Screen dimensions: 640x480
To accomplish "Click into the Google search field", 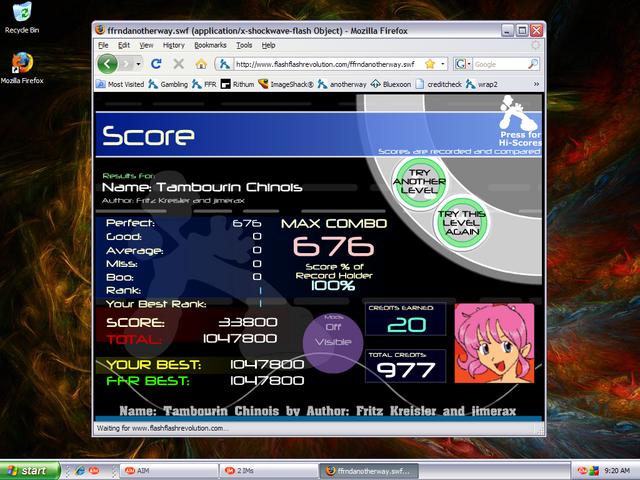I will tap(500, 64).
